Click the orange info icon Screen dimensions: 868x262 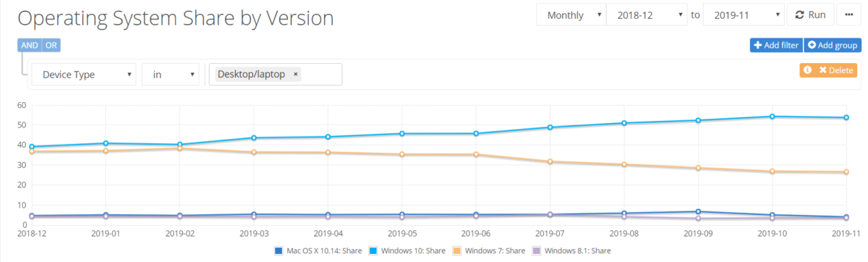807,70
